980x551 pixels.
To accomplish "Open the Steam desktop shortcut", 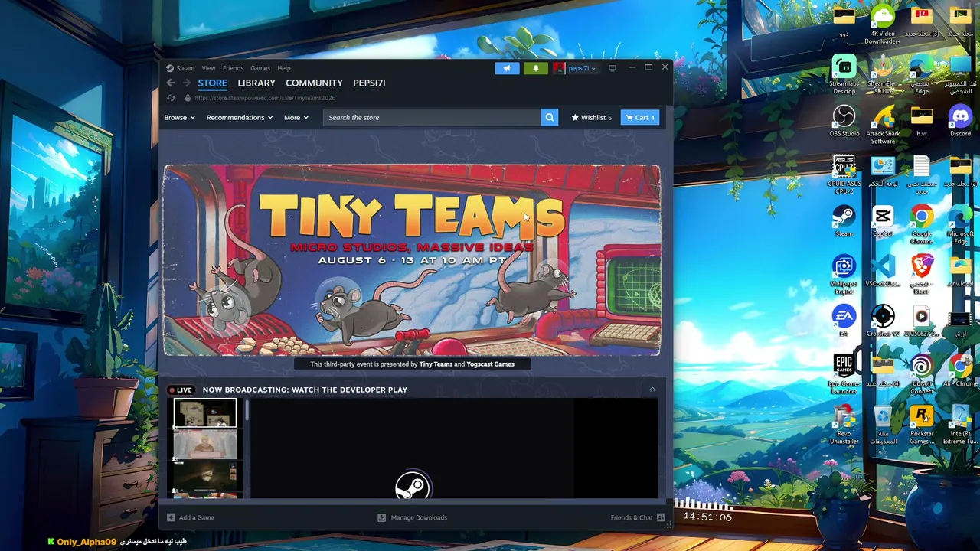I will (844, 220).
